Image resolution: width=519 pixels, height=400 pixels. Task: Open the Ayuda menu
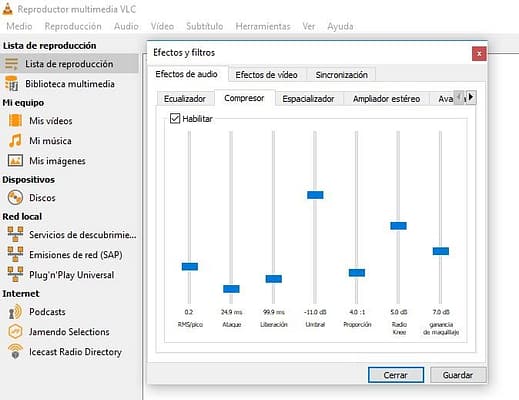(x=340, y=26)
